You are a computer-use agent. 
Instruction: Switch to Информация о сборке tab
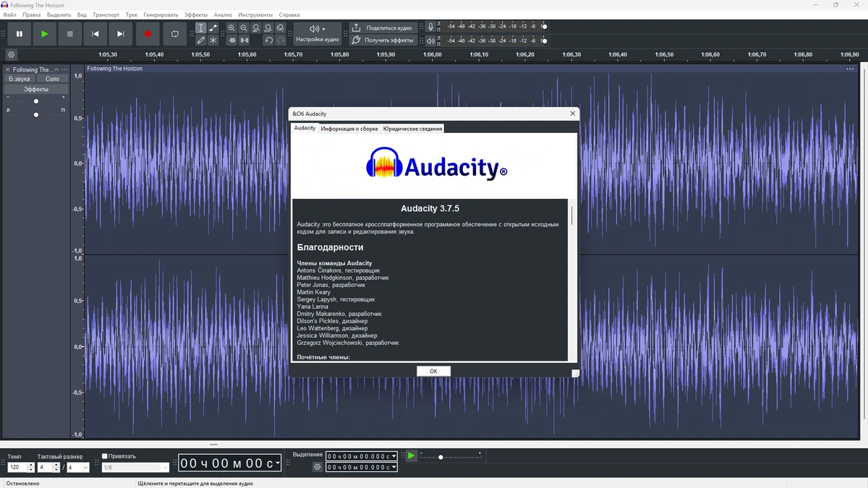point(349,129)
